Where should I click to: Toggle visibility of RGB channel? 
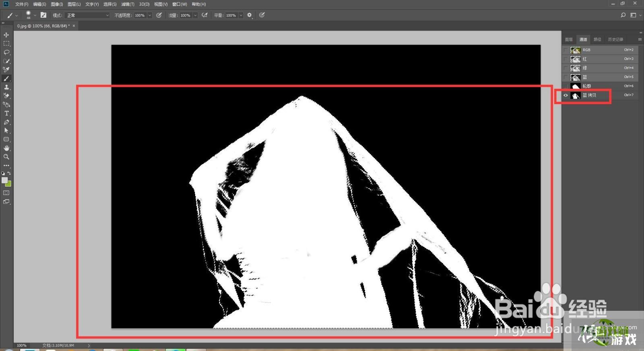(x=566, y=50)
